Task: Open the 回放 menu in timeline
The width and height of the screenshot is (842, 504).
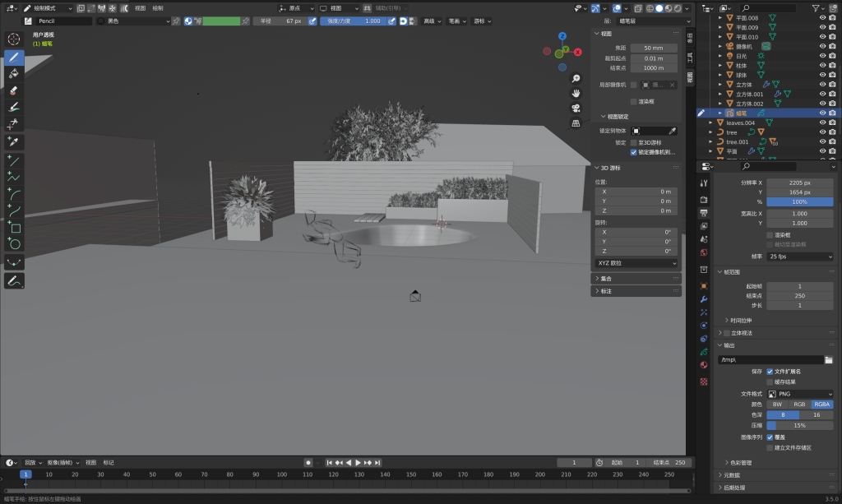Action: [30, 462]
